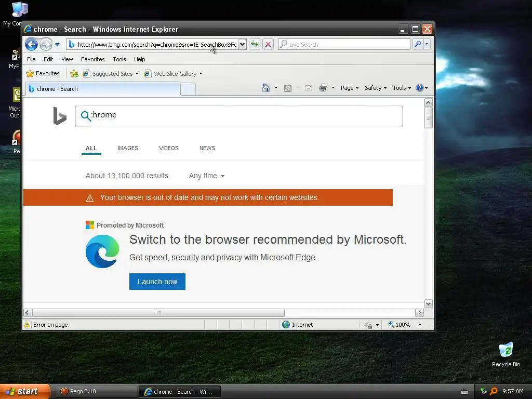Select the ALL results tab
The image size is (532, 399).
(x=91, y=148)
